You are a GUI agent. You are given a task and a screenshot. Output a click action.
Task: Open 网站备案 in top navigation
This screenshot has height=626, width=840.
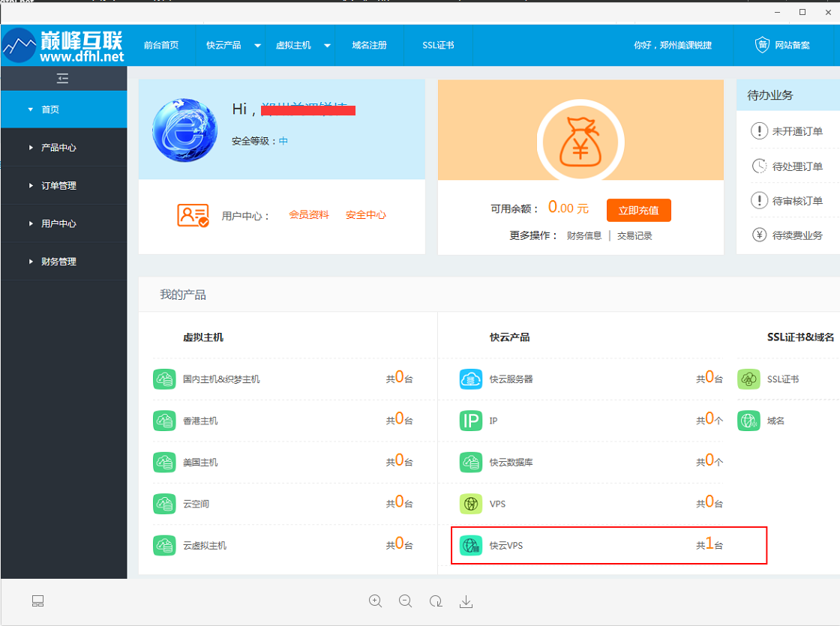[x=792, y=46]
